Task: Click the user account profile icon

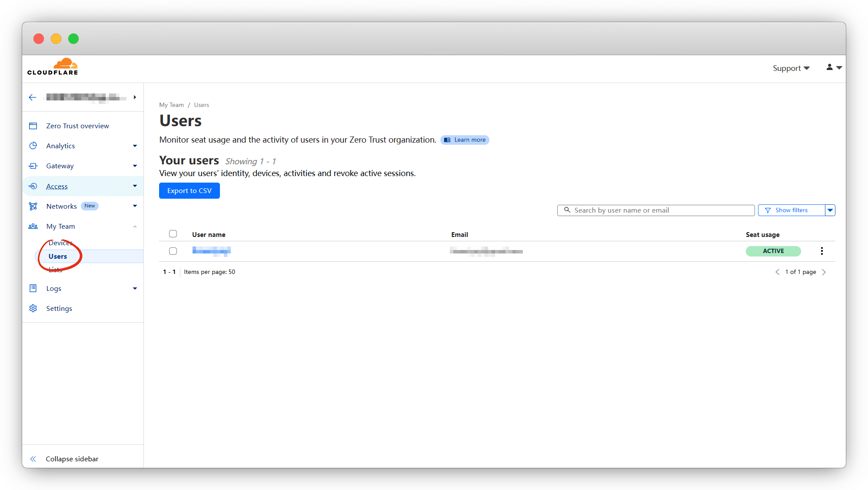Action: [x=829, y=67]
